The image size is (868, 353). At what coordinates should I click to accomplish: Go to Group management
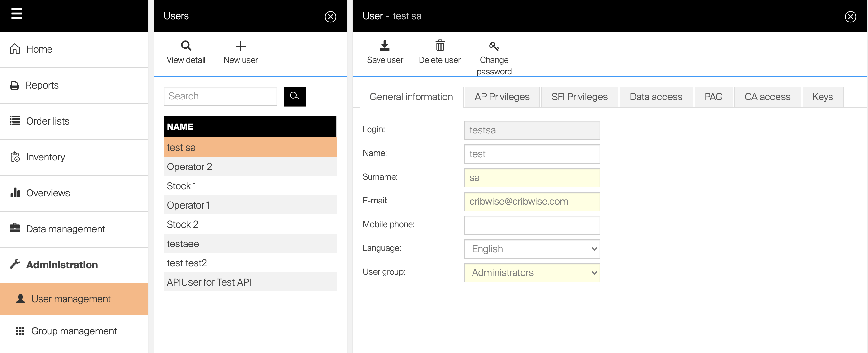[74, 331]
